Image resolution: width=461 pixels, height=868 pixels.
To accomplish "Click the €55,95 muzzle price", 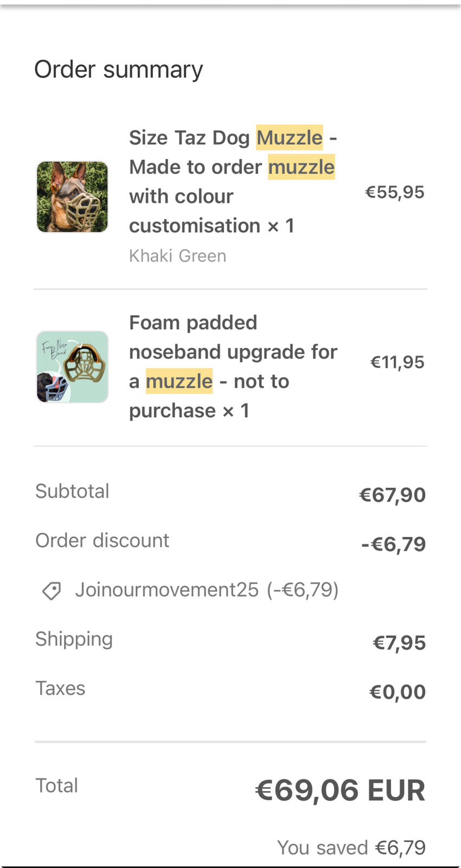I will (x=394, y=192).
